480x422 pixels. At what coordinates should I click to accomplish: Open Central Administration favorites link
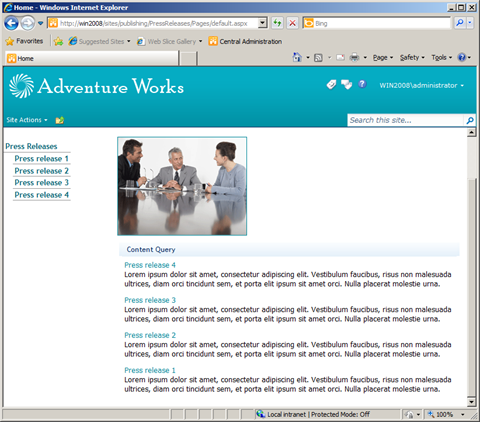pyautogui.click(x=245, y=41)
